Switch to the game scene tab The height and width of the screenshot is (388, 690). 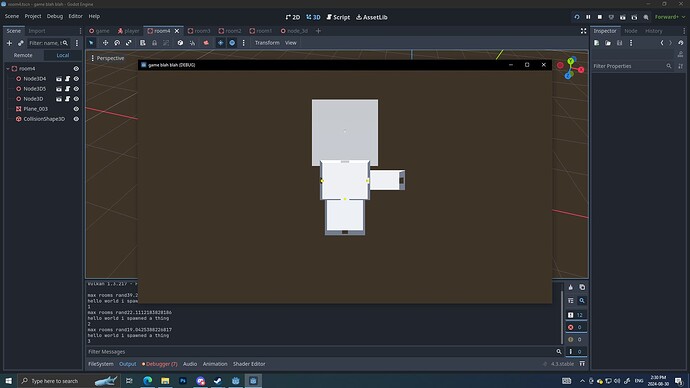pyautogui.click(x=99, y=31)
